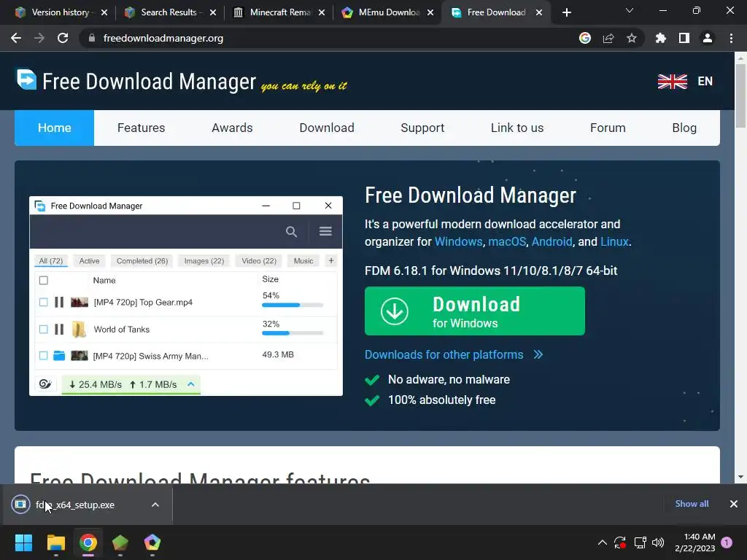Click the pause icon beside Top Gear.mp4

coord(59,302)
